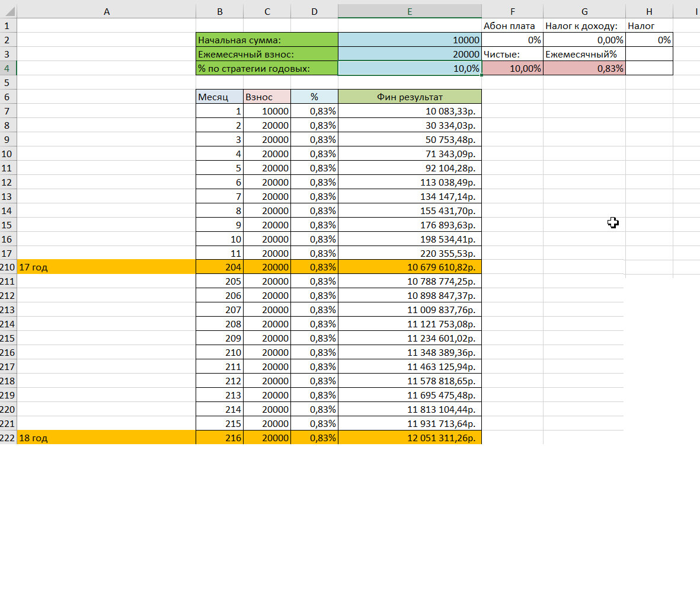Viewport: 700px width, 593px height.
Task: Click the 'Чистые:' label cell
Action: pyautogui.click(x=513, y=54)
